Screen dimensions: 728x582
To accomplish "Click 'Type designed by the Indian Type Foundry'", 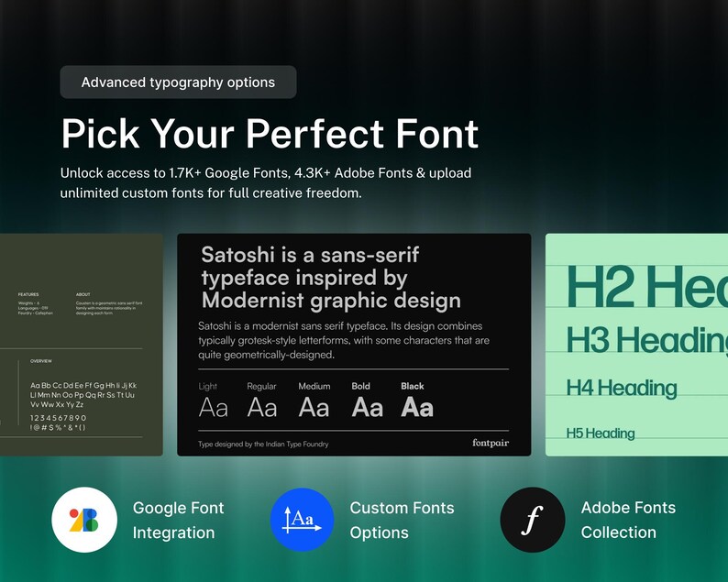I will pyautogui.click(x=263, y=445).
